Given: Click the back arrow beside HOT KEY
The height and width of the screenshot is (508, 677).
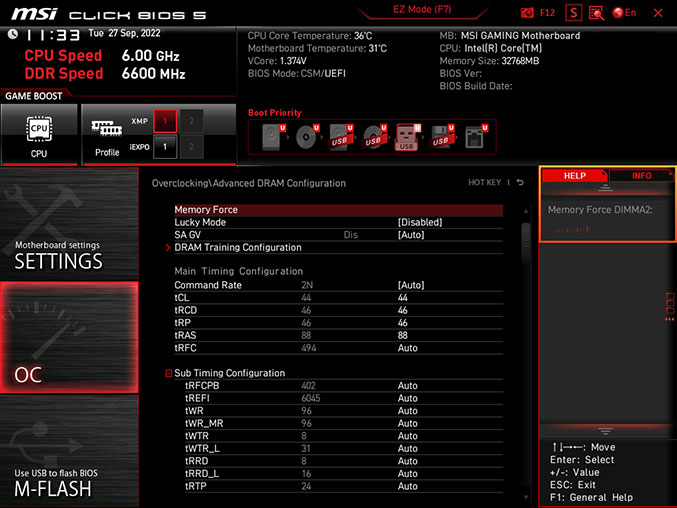Looking at the screenshot, I should tap(520, 183).
